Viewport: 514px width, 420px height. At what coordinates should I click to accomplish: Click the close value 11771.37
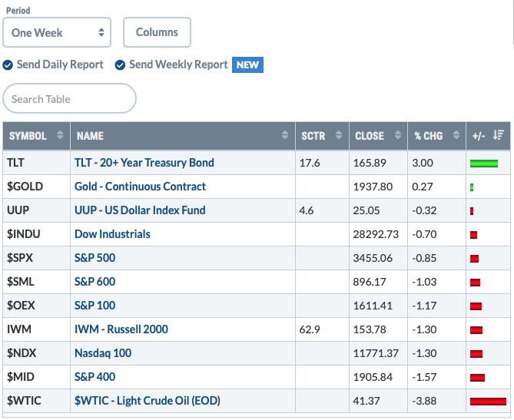tap(376, 353)
